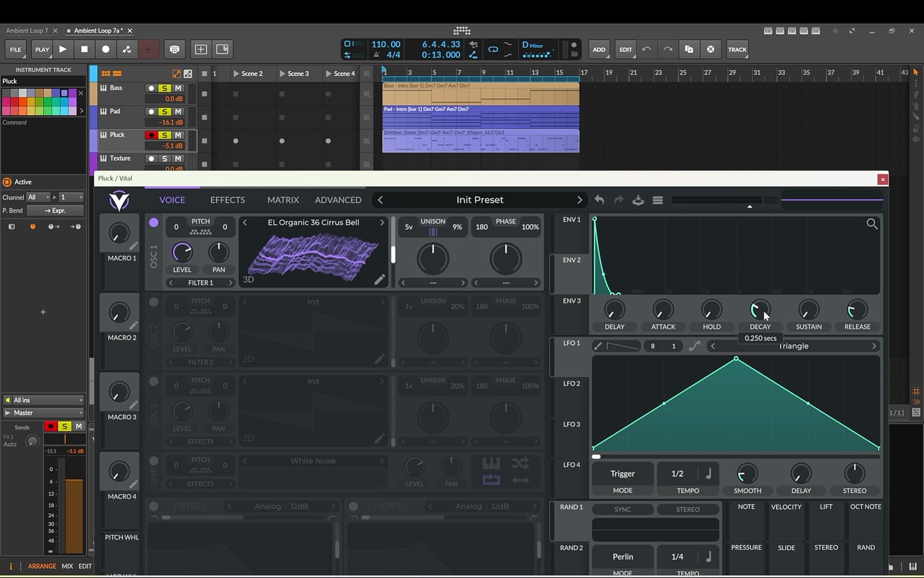Click the LFO 1 paint brush icon
The height and width of the screenshot is (578, 924).
[x=598, y=346]
